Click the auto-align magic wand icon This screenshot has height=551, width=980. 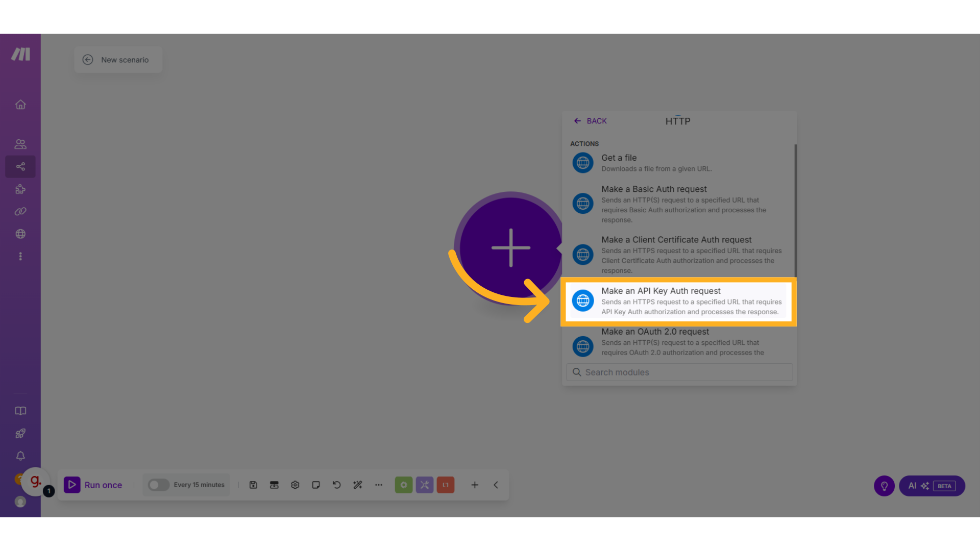pos(358,485)
